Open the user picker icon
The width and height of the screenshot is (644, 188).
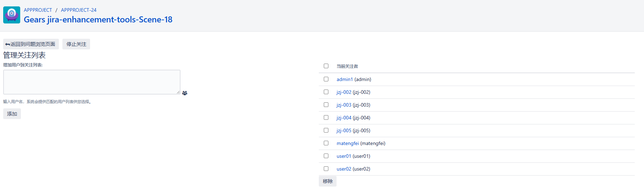[185, 93]
